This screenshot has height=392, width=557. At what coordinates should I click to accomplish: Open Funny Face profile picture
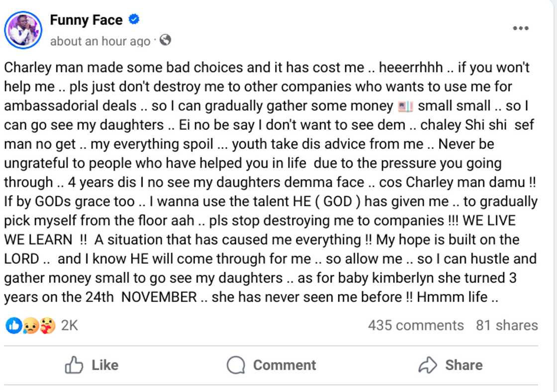pyautogui.click(x=23, y=30)
